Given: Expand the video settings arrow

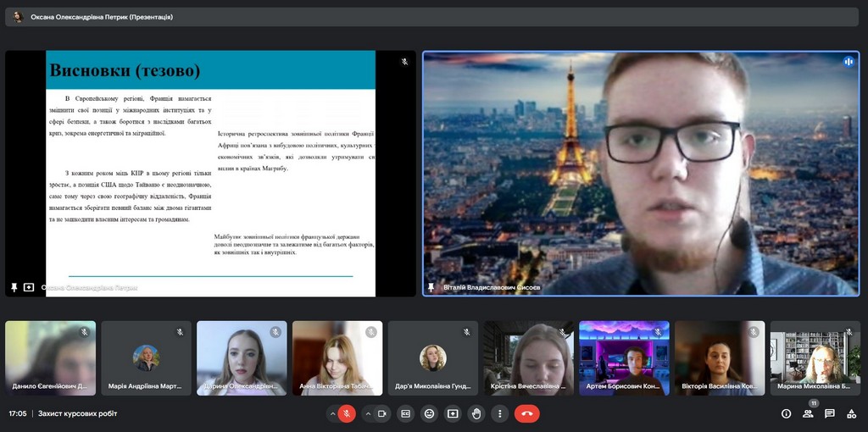Looking at the screenshot, I should pyautogui.click(x=367, y=413).
